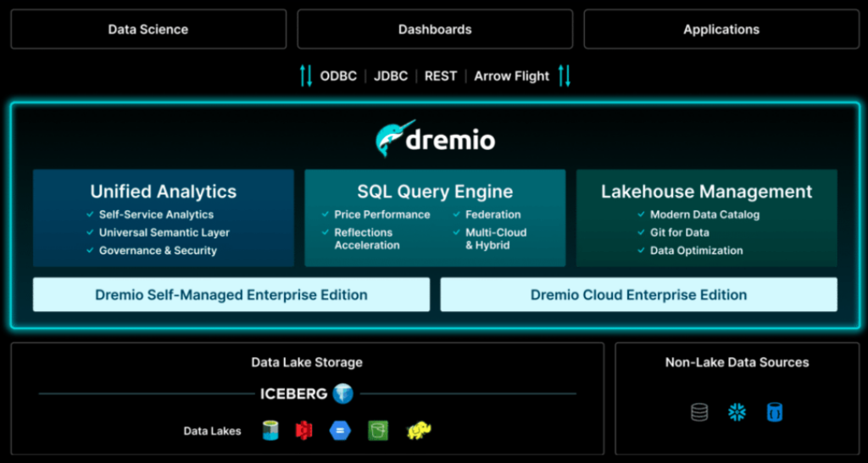Select the JDBC connector label

[x=391, y=75]
